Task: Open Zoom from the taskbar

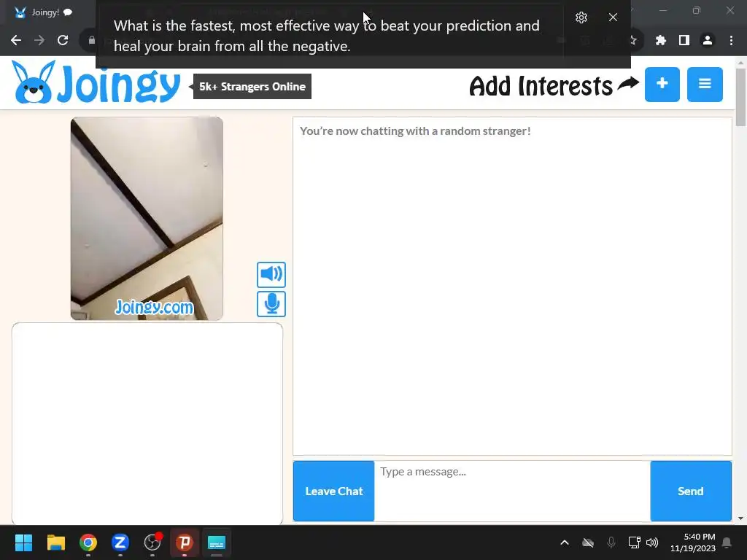Action: (x=120, y=542)
